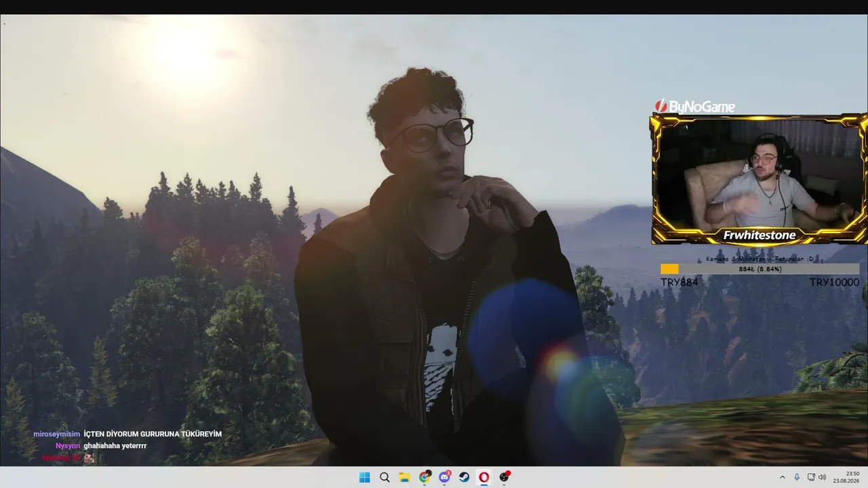Click the TRY10000 goal amount
The image size is (868, 488).
coord(834,282)
